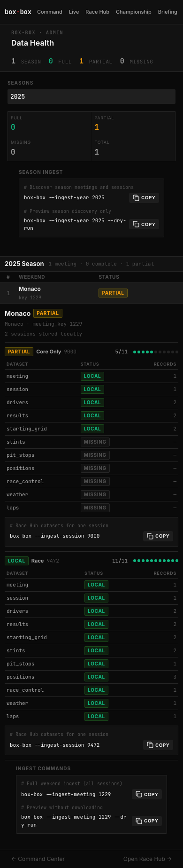
Task: Open the Command nav item
Action: (x=50, y=12)
